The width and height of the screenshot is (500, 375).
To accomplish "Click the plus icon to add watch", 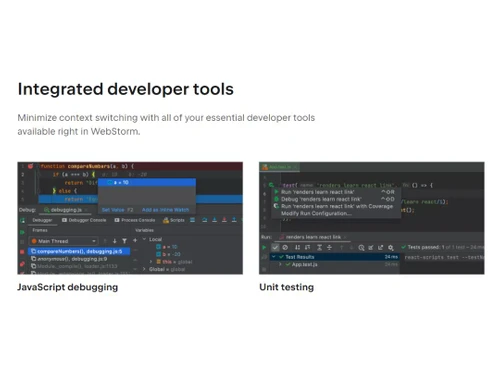I will (x=135, y=240).
